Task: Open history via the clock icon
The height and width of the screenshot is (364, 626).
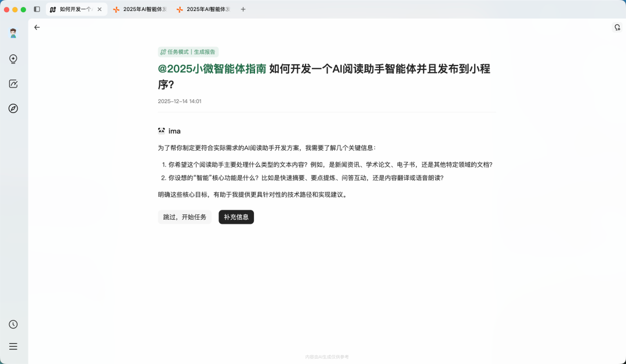Action: (13, 324)
